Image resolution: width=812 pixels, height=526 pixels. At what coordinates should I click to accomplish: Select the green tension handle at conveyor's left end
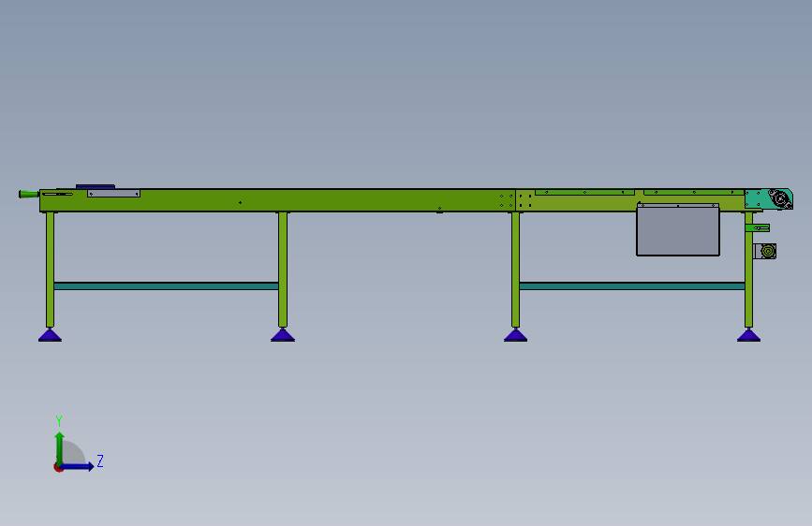(28, 194)
